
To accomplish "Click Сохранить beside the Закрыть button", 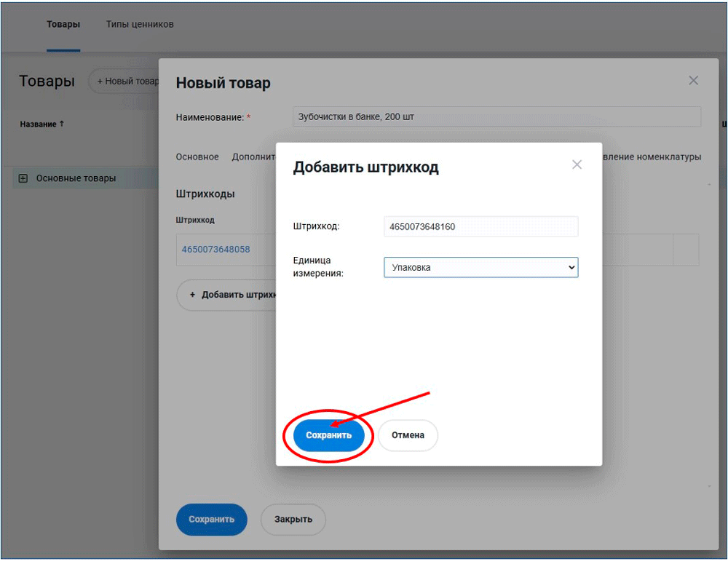I will 211,520.
